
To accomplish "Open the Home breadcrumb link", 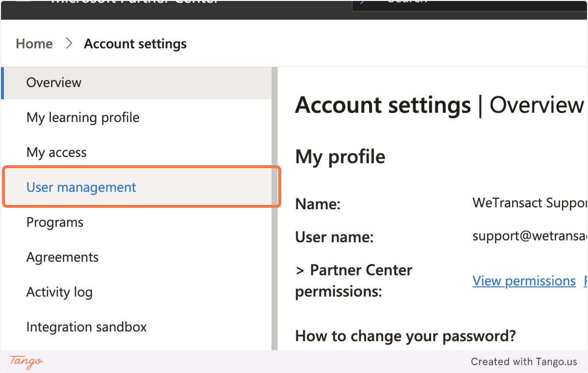I will click(34, 44).
